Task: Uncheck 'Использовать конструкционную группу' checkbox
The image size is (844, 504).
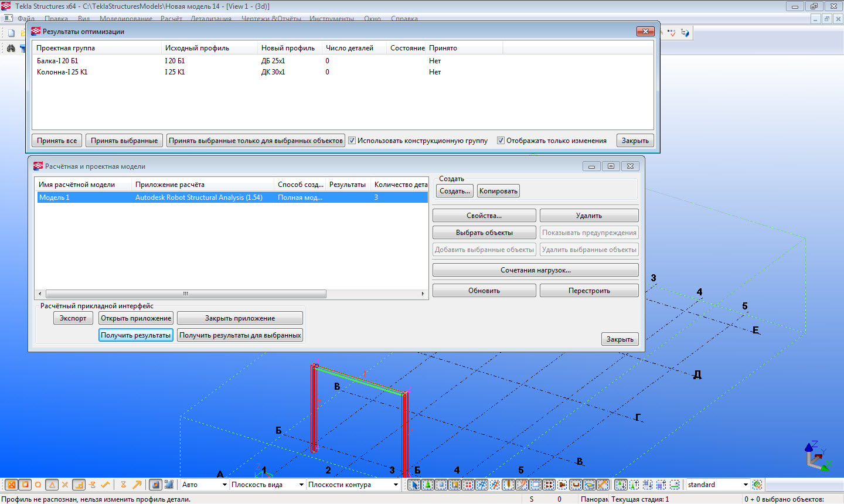Action: tap(352, 141)
